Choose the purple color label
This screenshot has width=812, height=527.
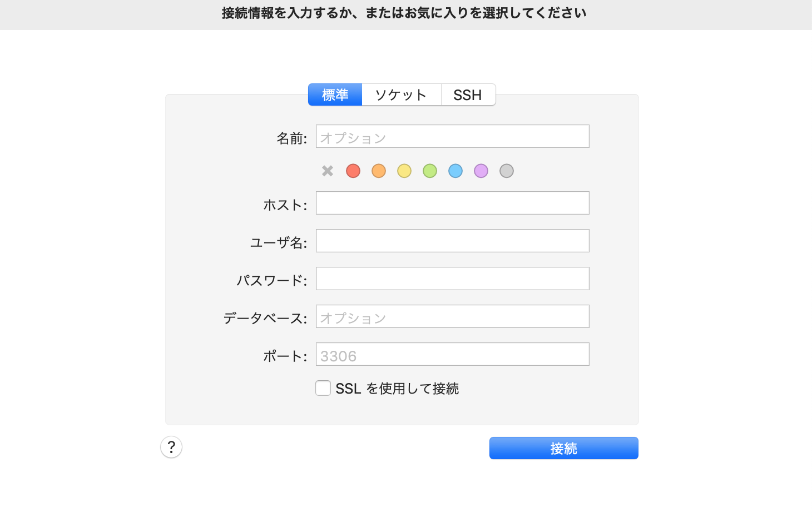481,171
